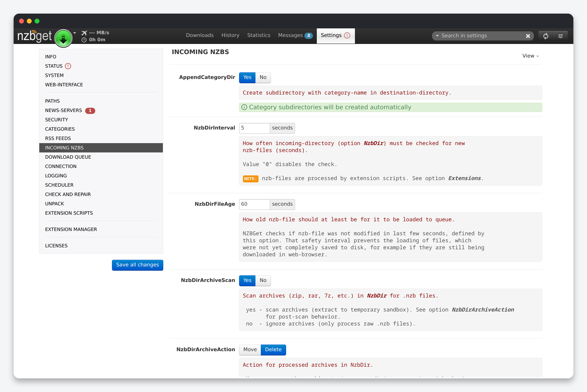587x392 pixels.
Task: Set AppendCategoryDir to No
Action: point(263,77)
